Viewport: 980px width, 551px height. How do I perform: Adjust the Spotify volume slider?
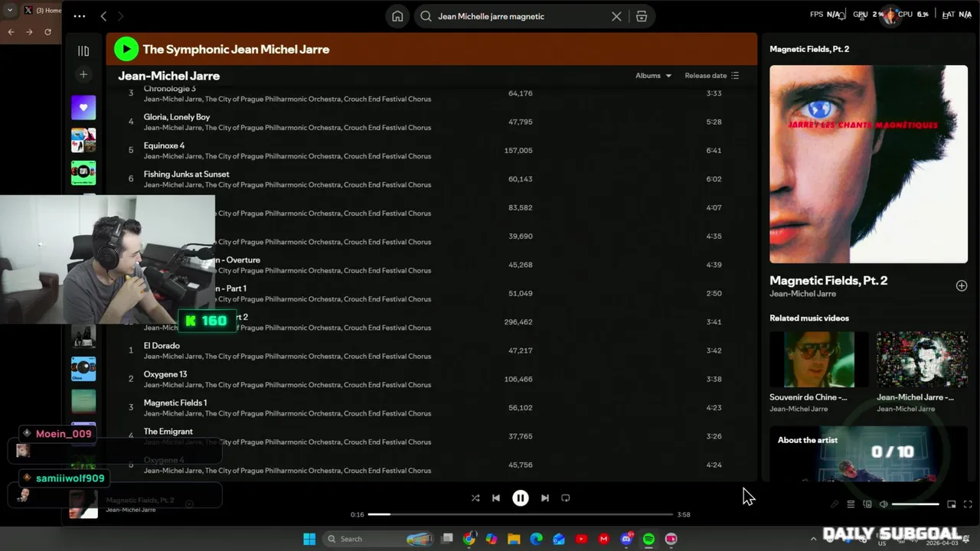pos(915,504)
